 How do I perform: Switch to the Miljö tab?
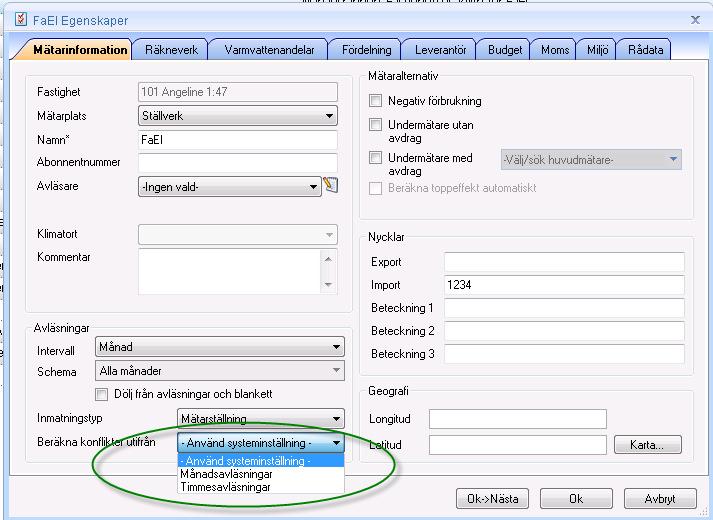pos(597,50)
